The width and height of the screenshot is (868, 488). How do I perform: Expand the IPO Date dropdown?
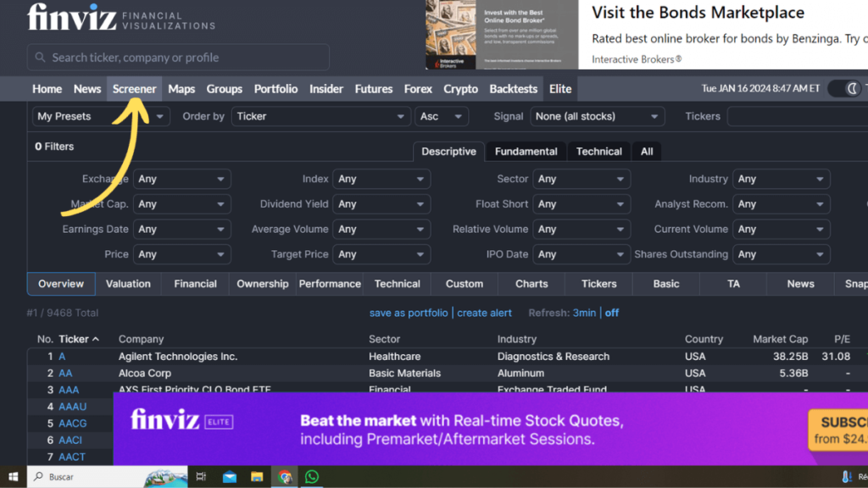(581, 254)
